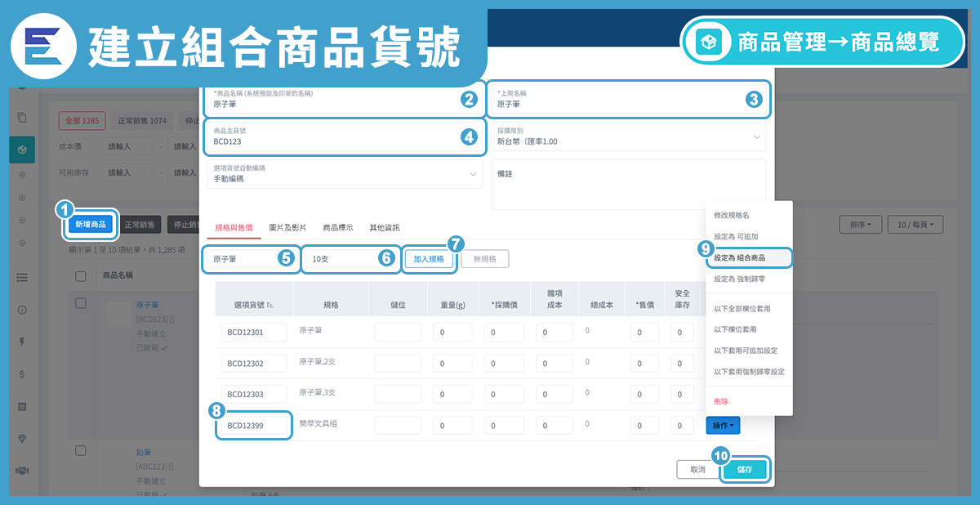Click the sort icon beside 選項貨號 header
Screen dimensions: 980x505
270,305
